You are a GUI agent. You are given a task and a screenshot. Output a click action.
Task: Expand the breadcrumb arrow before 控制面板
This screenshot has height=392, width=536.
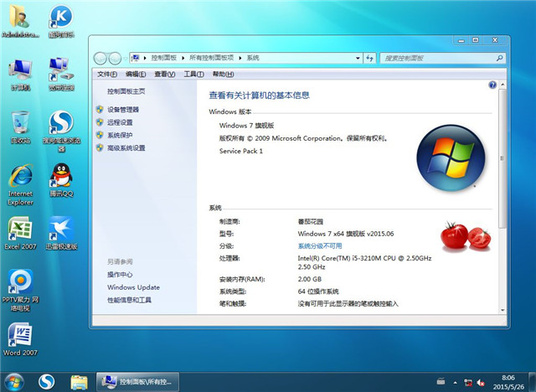145,58
